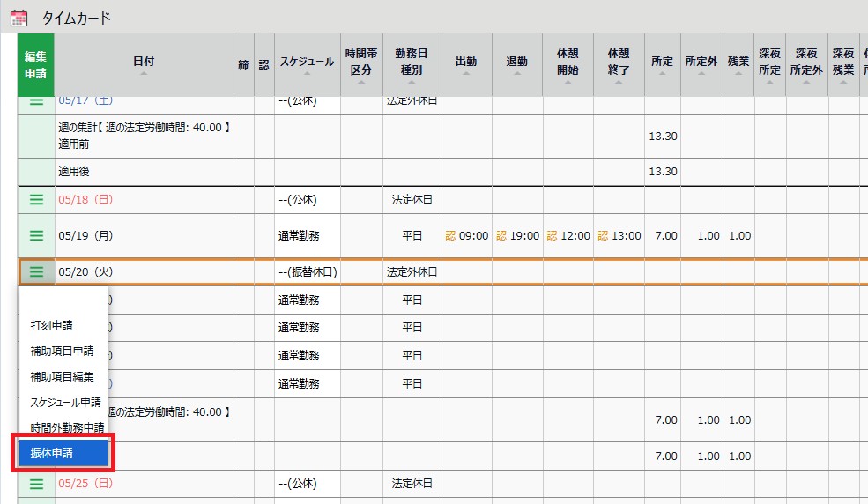The image size is (868, 504).
Task: Click the calendar icon beside the タイムカード title
Action: (19, 18)
